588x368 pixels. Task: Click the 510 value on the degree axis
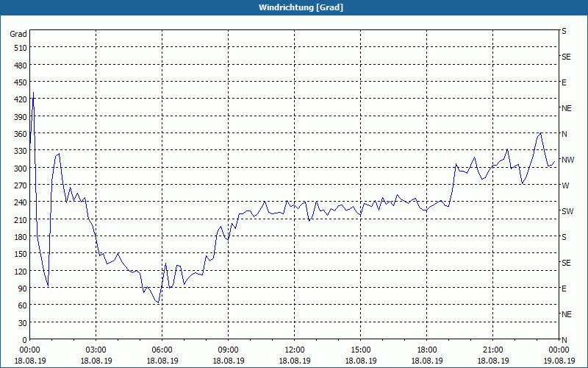[x=21, y=48]
